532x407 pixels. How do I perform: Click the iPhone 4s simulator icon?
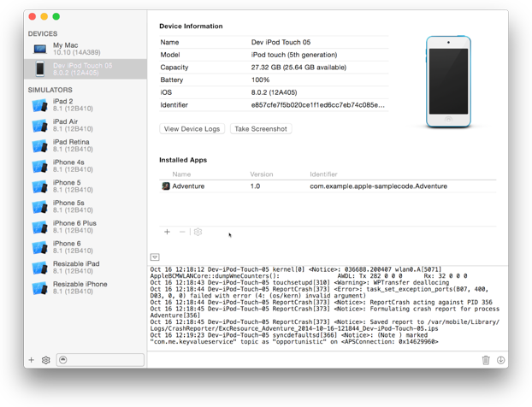pyautogui.click(x=39, y=167)
